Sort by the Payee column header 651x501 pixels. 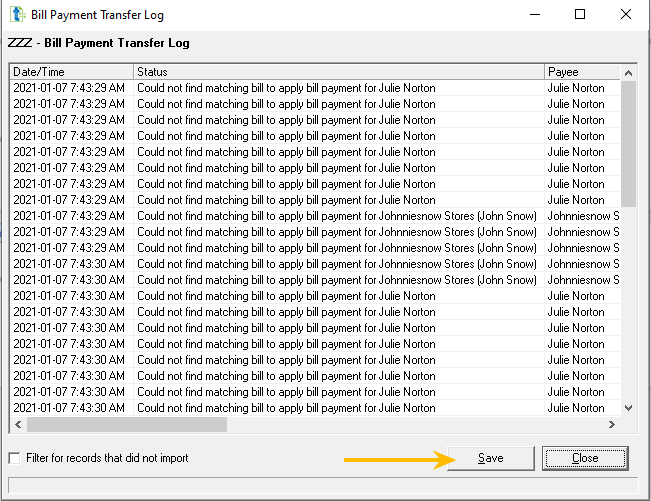tap(582, 72)
